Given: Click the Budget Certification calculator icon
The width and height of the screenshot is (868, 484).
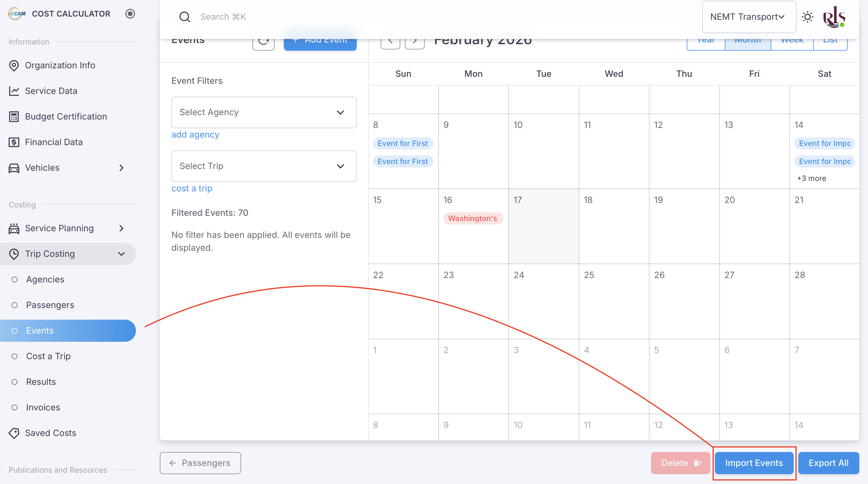Looking at the screenshot, I should 14,117.
